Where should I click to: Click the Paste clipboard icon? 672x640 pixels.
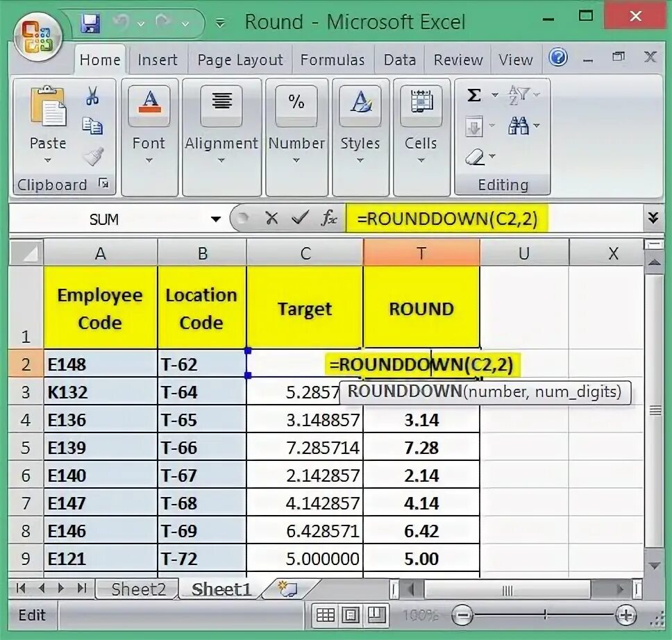point(48,106)
